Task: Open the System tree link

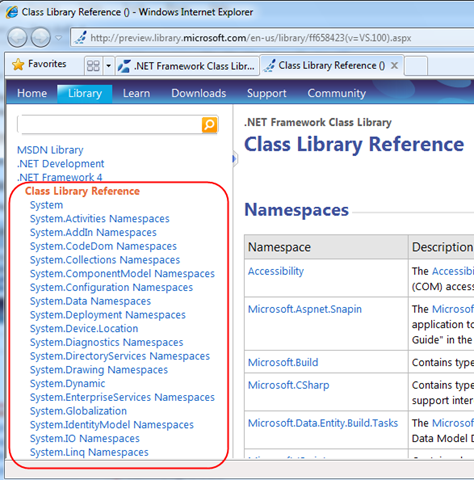Action: coord(46,205)
